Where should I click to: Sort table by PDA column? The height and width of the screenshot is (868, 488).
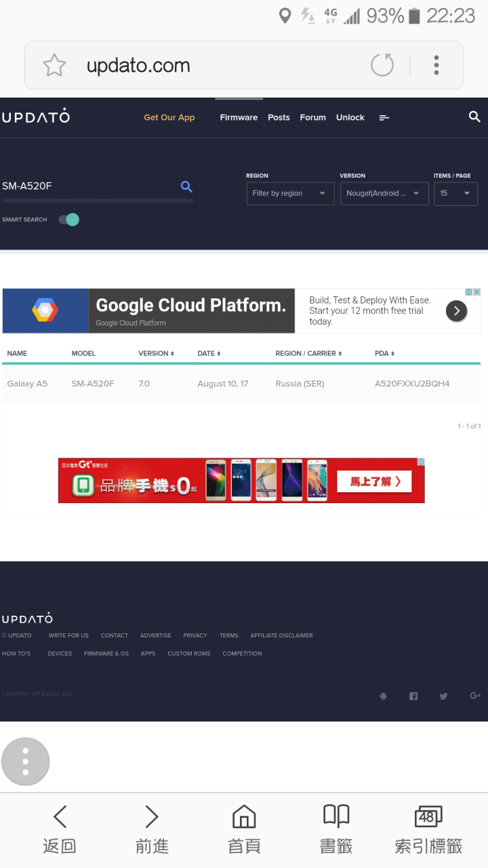384,353
